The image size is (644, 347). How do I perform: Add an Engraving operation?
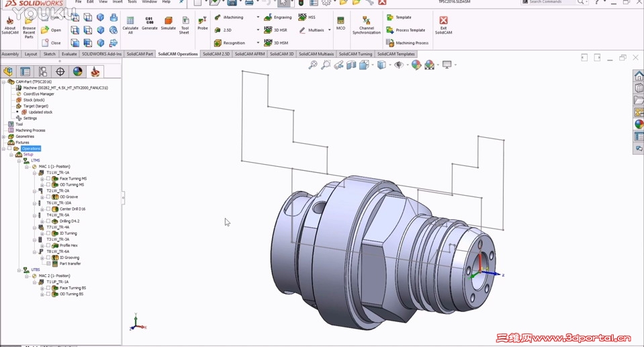[x=277, y=17]
